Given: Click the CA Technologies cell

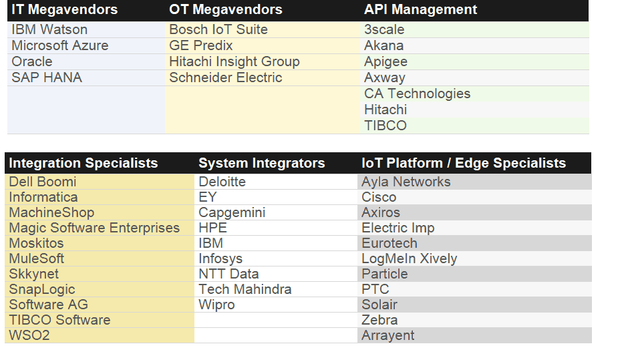Looking at the screenshot, I should [417, 94].
